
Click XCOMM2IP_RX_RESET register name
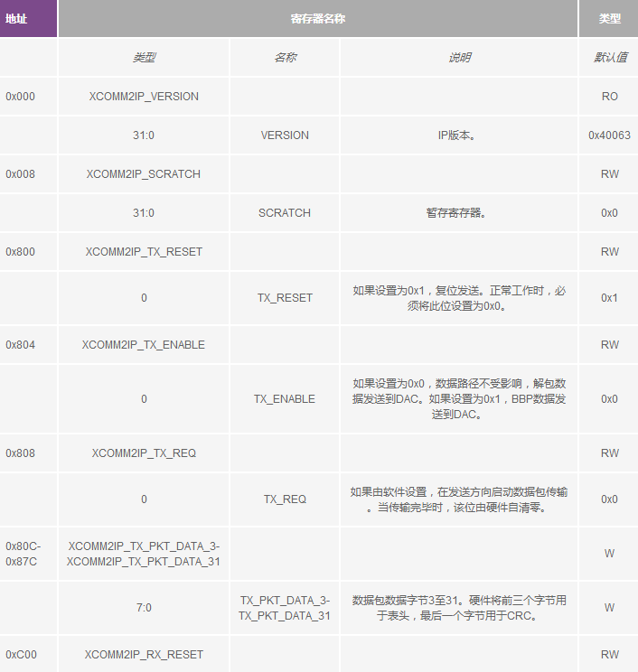pyautogui.click(x=144, y=654)
